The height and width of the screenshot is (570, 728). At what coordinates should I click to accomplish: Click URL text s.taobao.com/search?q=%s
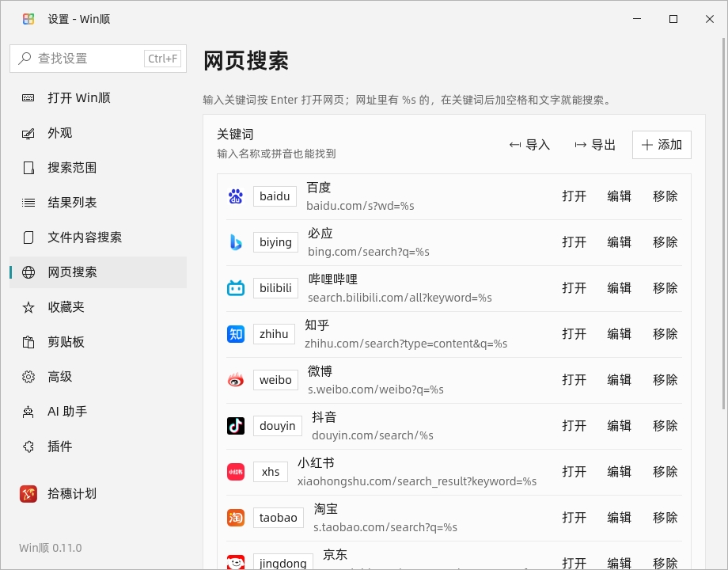385,527
